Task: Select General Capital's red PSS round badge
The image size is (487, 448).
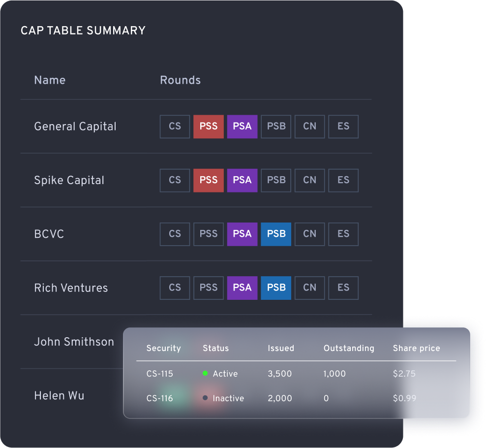Action: [209, 127]
